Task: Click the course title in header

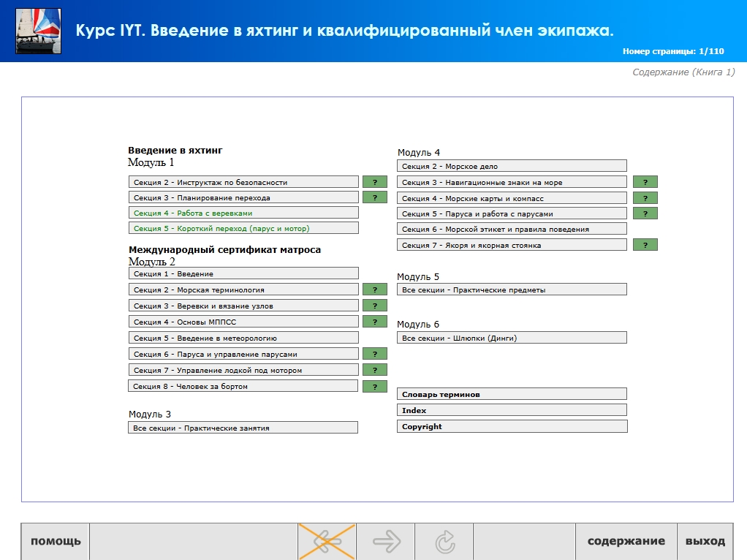Action: [x=344, y=30]
